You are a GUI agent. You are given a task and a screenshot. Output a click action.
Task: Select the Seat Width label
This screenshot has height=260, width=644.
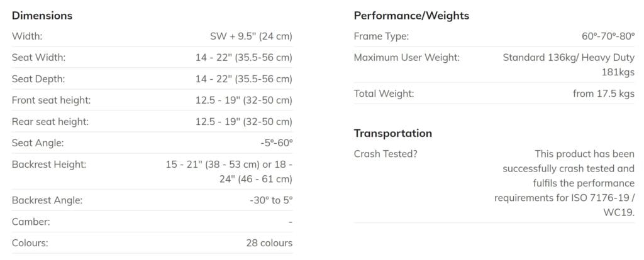click(38, 58)
